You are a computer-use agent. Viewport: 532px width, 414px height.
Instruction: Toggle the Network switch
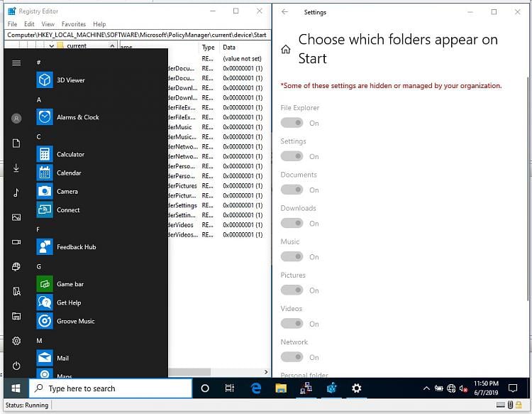292,357
